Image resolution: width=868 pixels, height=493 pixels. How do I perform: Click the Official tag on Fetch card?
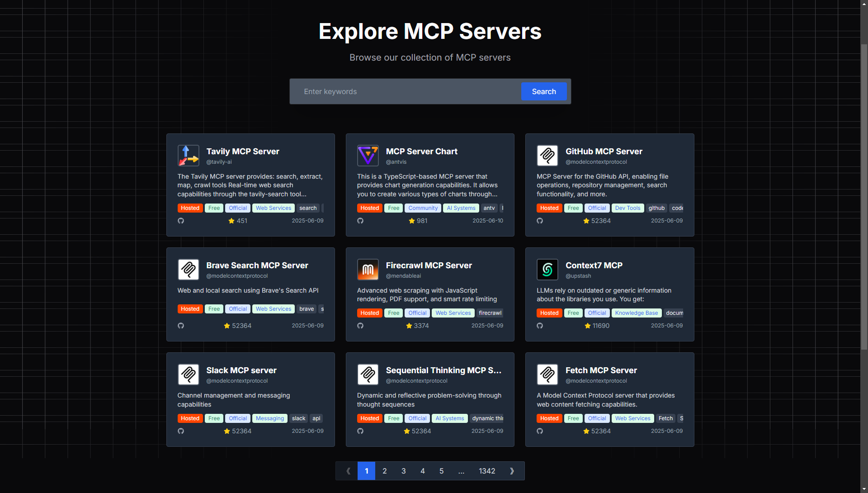[x=597, y=418]
